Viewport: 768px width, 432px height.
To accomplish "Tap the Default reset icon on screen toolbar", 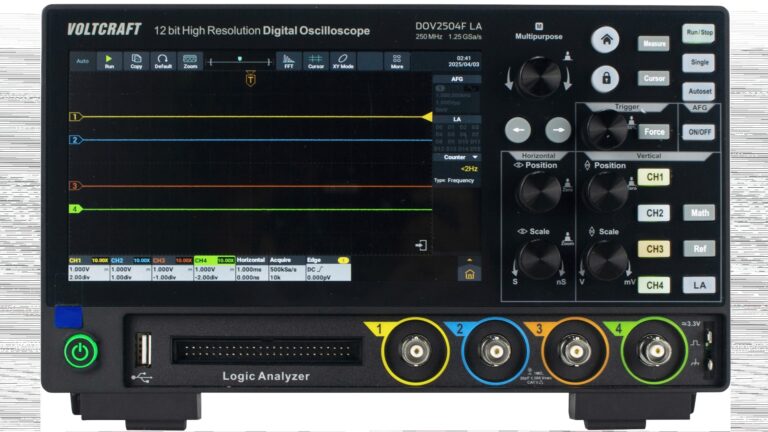I will pos(163,61).
